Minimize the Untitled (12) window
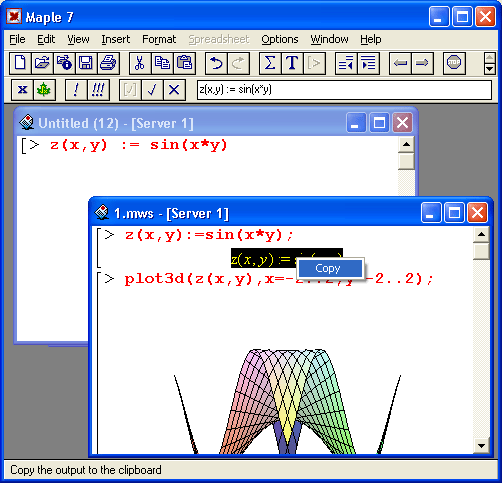 (356, 123)
